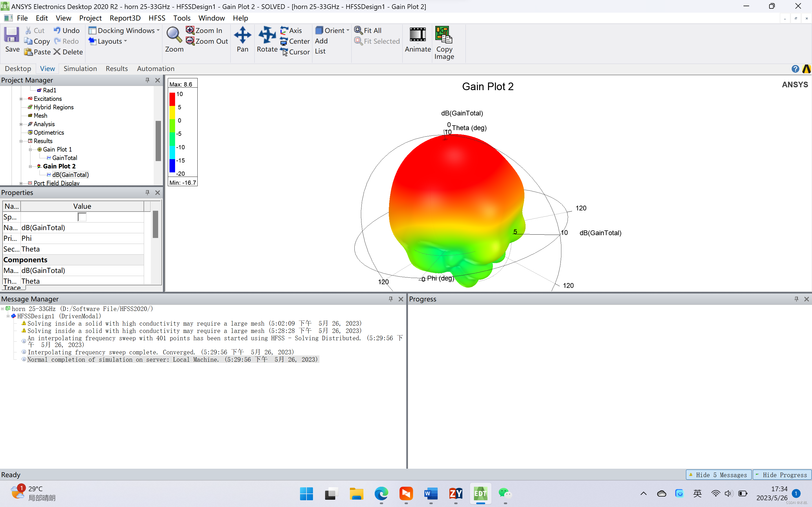
Task: Collapse the Gain Plot 1 tree node
Action: click(30, 150)
